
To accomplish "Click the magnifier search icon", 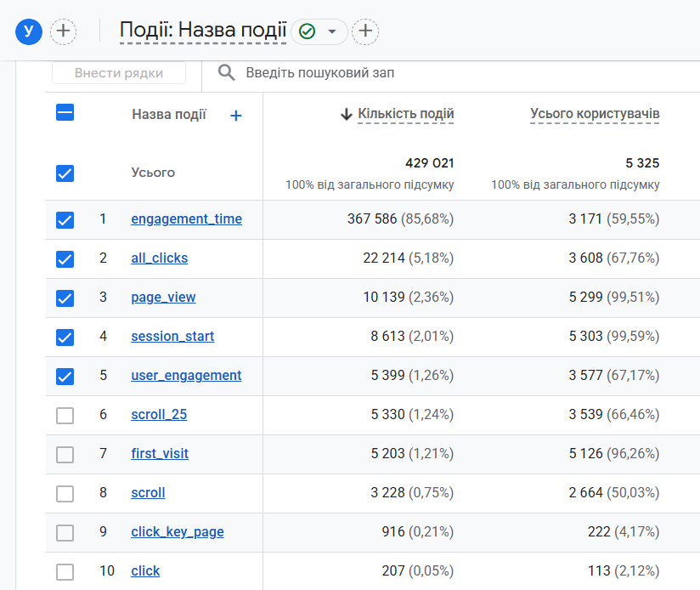I will 226,72.
